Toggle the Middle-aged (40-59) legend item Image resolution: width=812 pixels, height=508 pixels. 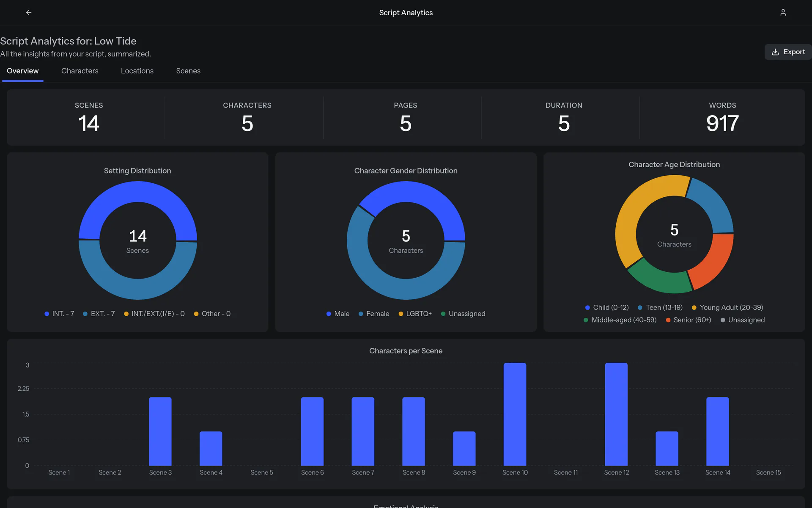[x=620, y=320]
